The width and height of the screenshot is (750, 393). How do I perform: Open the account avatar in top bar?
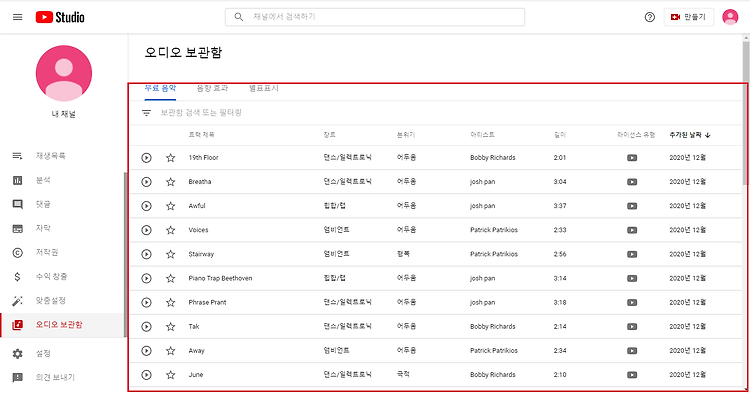tap(730, 17)
